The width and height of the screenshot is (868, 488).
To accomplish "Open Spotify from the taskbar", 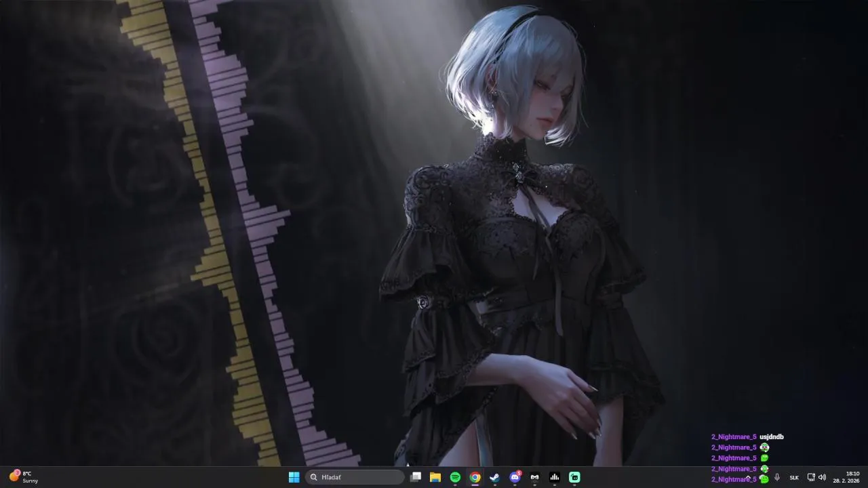I will coord(455,477).
